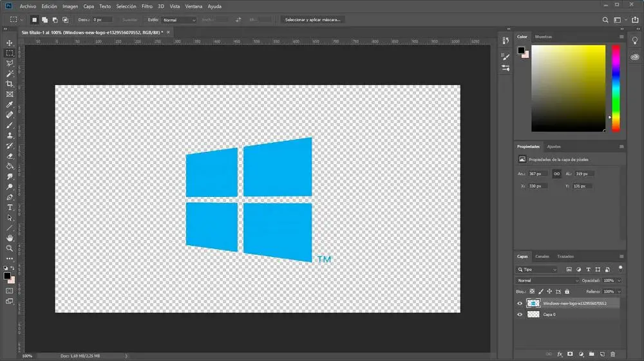Select the Smudge tool
Screen dimensions: 644x361
pos(10,176)
